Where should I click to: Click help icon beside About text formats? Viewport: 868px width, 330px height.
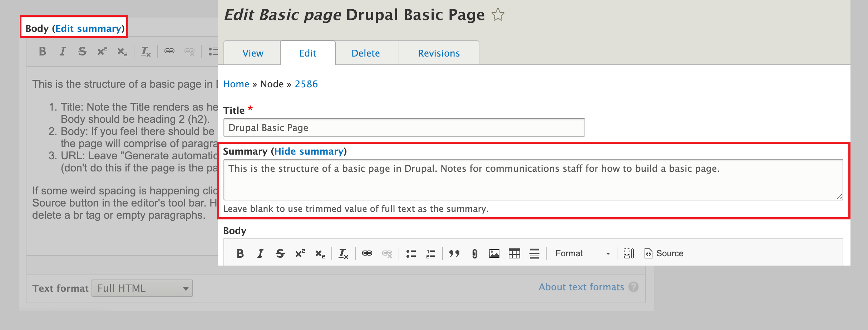[633, 287]
